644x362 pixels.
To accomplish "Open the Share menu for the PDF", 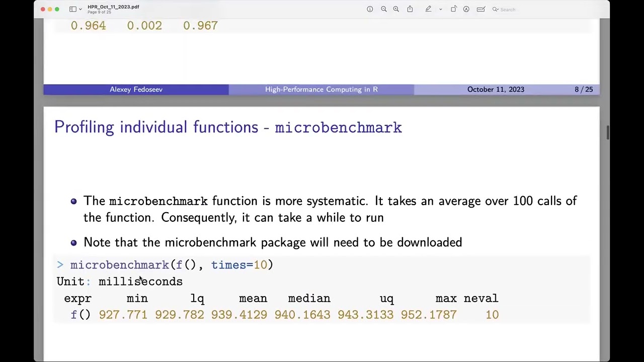I will coord(410,9).
